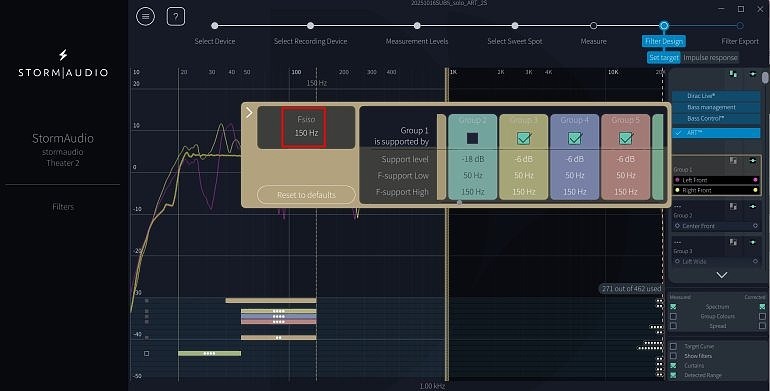Go to the Measure step label
The height and width of the screenshot is (391, 770).
tap(594, 41)
